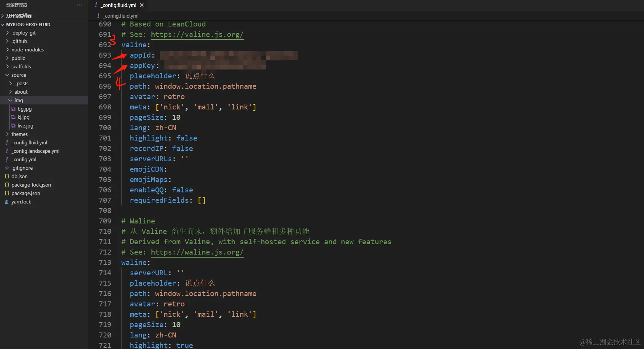Click the YAML icon beside _config.landscape.yml
This screenshot has width=644, height=349.
pyautogui.click(x=7, y=151)
